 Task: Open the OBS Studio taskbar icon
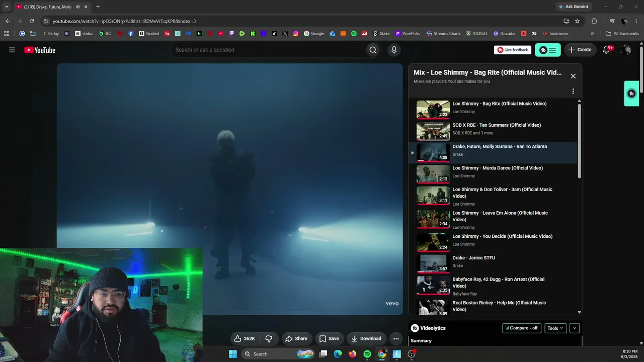(x=412, y=354)
